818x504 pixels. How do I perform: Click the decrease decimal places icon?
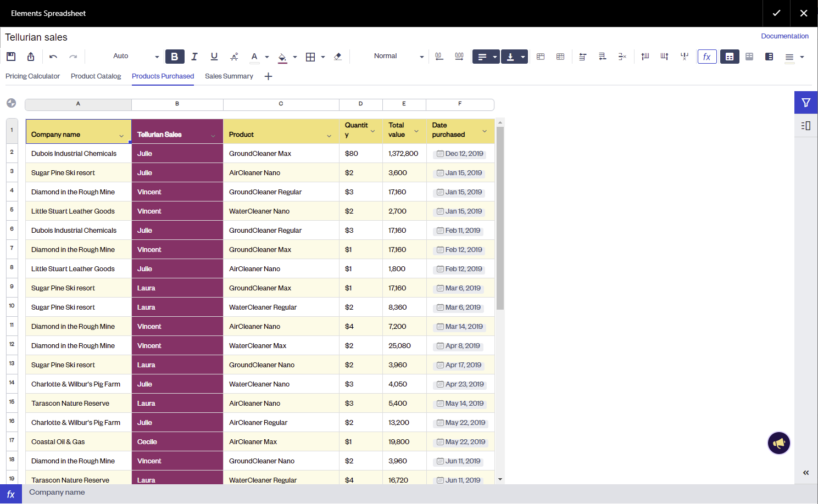pyautogui.click(x=439, y=57)
